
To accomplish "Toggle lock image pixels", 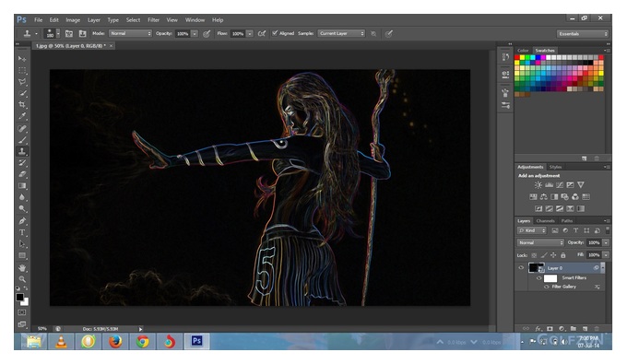I will point(544,255).
